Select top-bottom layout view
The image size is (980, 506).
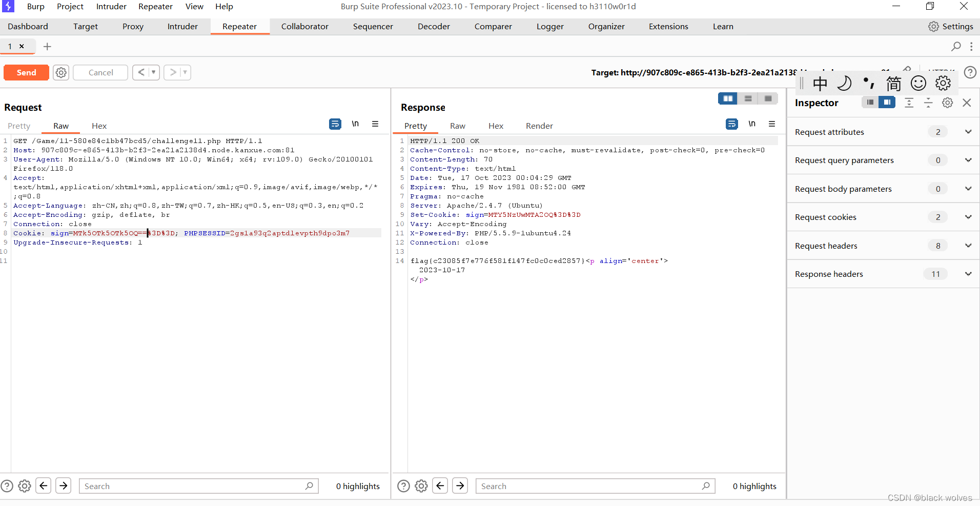pyautogui.click(x=748, y=98)
